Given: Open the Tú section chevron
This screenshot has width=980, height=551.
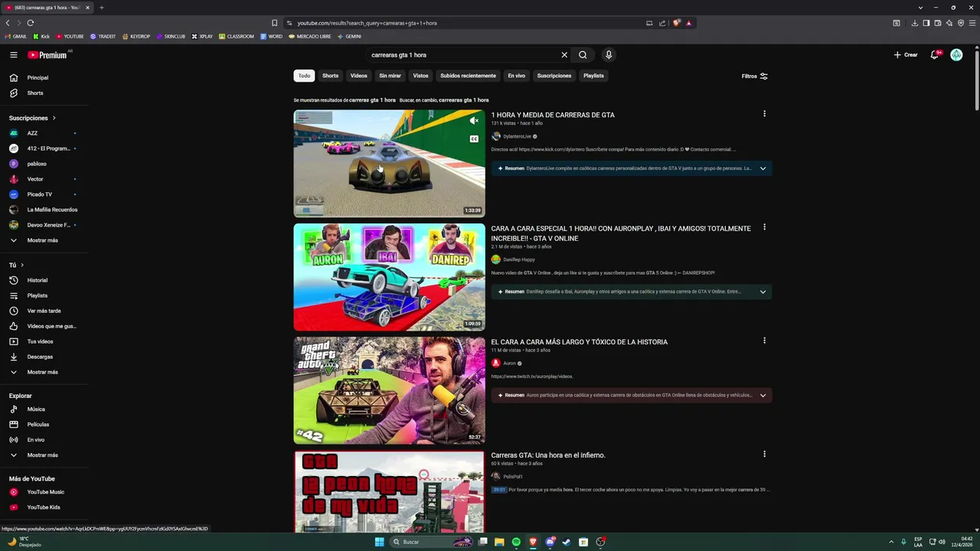Looking at the screenshot, I should point(22,265).
